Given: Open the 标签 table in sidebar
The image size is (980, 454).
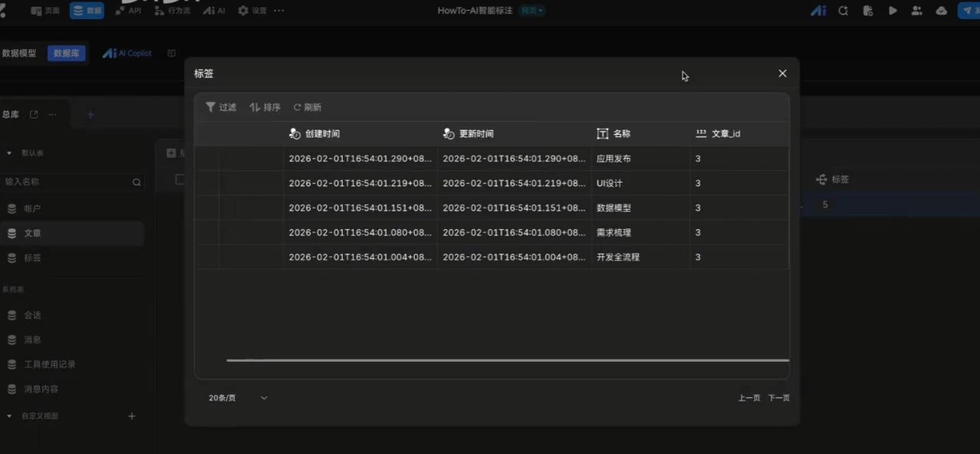Looking at the screenshot, I should [73, 258].
